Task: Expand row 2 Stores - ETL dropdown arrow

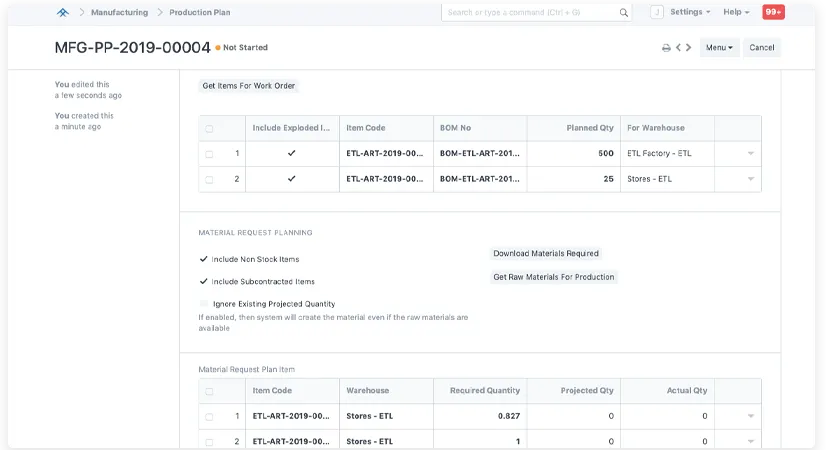Action: [750, 179]
